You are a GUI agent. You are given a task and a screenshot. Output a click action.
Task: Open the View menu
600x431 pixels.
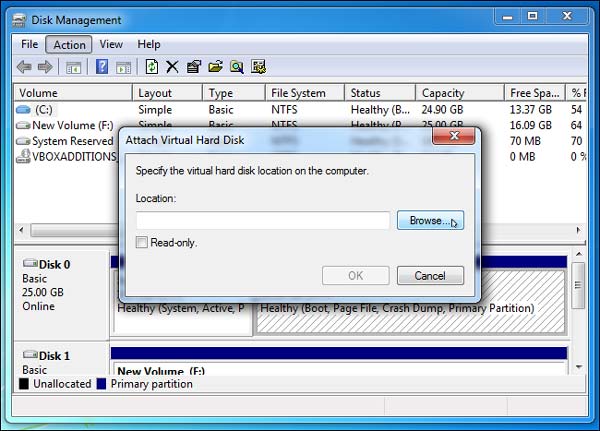tap(111, 44)
